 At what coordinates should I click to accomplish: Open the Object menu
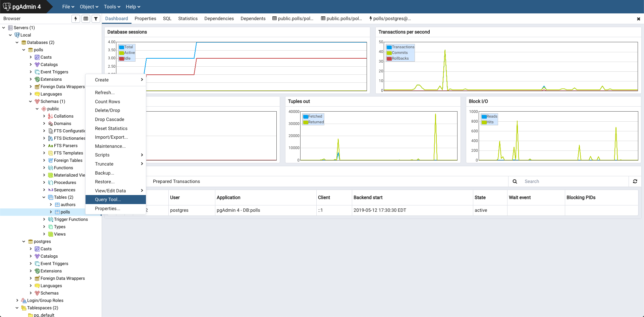coord(89,7)
